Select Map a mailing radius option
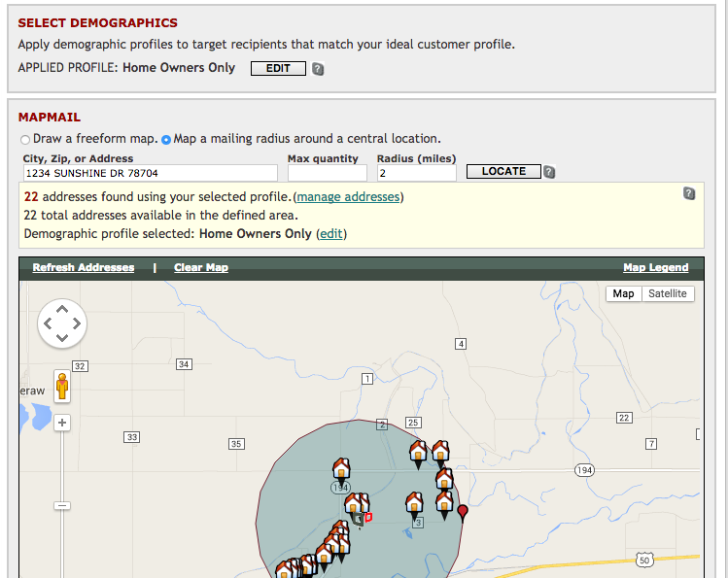 [x=166, y=139]
